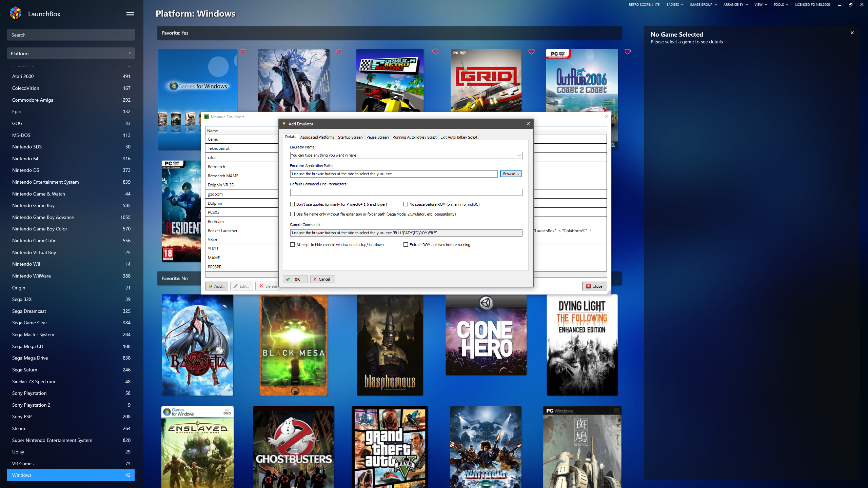This screenshot has height=488, width=868.
Task: Enable Extract ROM archives before running checkbox
Action: tap(406, 245)
